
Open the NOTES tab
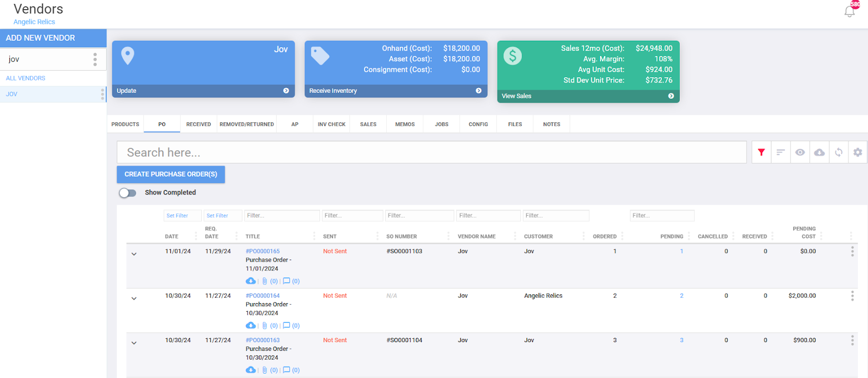[552, 124]
